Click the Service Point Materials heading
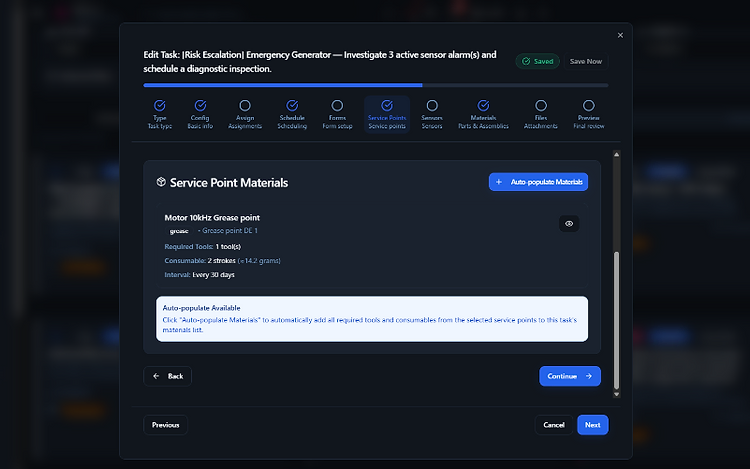 pos(229,183)
